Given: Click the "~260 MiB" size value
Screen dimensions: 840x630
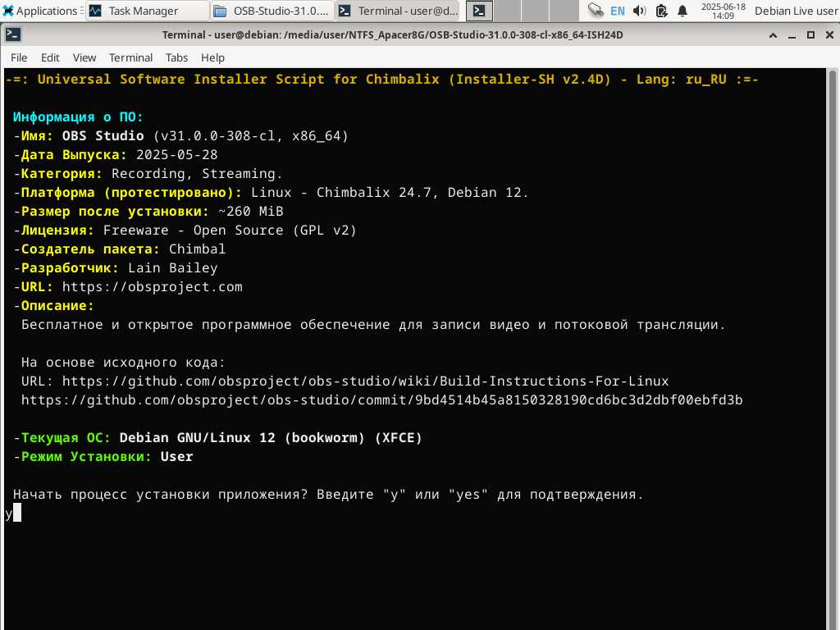Looking at the screenshot, I should click(251, 211).
